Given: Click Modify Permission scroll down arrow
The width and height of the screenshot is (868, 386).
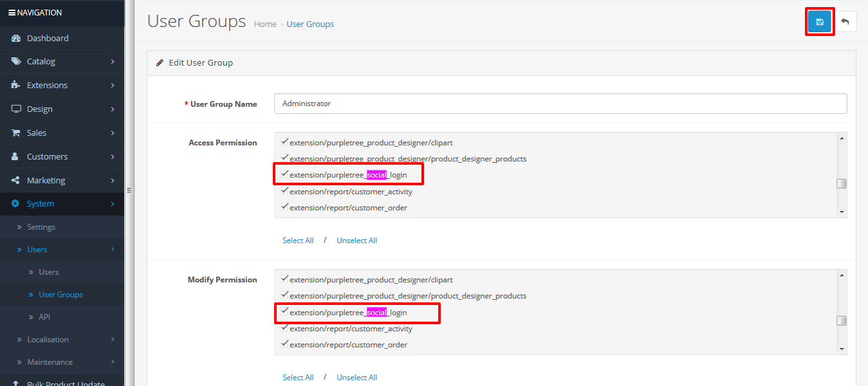Looking at the screenshot, I should [x=842, y=349].
